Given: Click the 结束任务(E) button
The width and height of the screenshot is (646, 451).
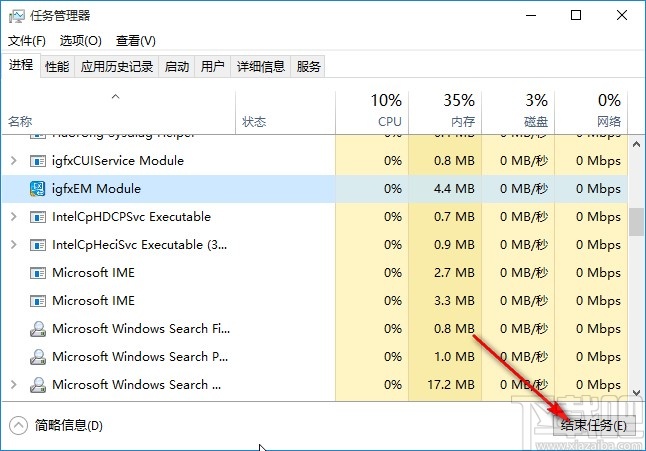Looking at the screenshot, I should (593, 425).
